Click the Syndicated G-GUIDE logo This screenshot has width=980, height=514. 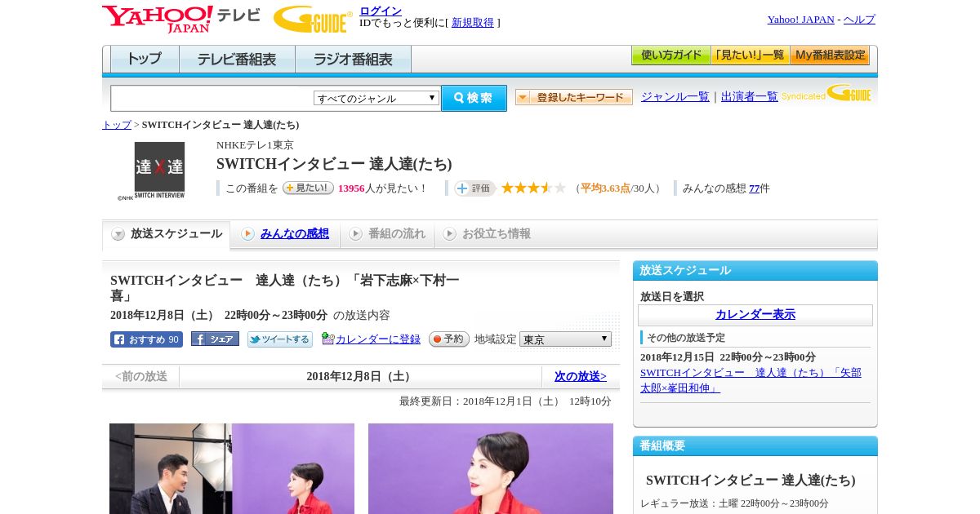826,94
